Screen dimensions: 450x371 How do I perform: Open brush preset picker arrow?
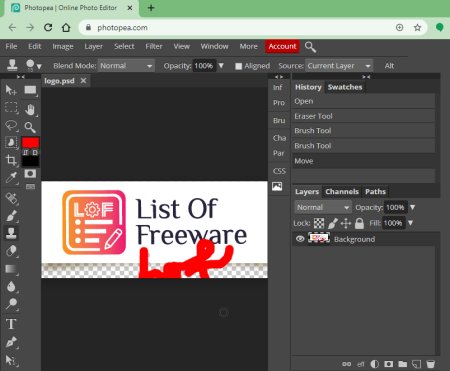pos(39,66)
